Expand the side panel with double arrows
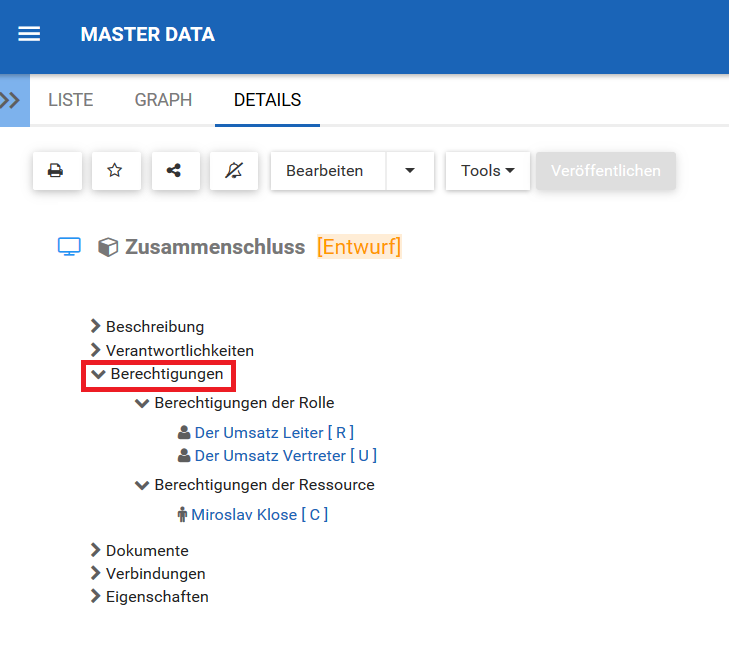 coord(13,100)
